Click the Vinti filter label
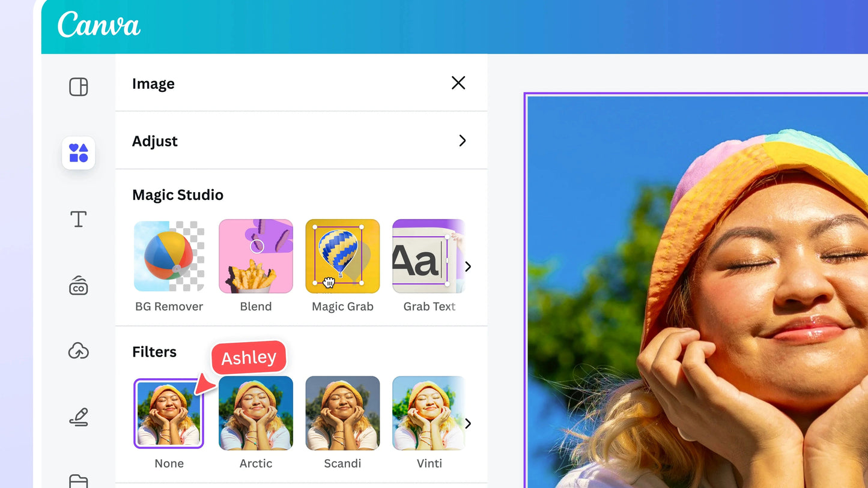This screenshot has width=868, height=488. (x=429, y=463)
